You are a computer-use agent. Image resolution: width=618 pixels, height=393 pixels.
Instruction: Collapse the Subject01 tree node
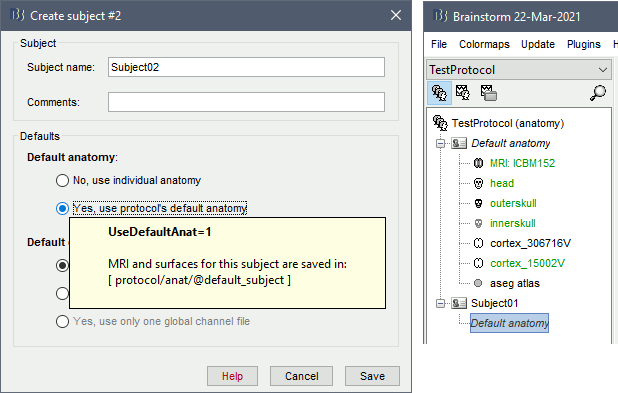tap(440, 303)
